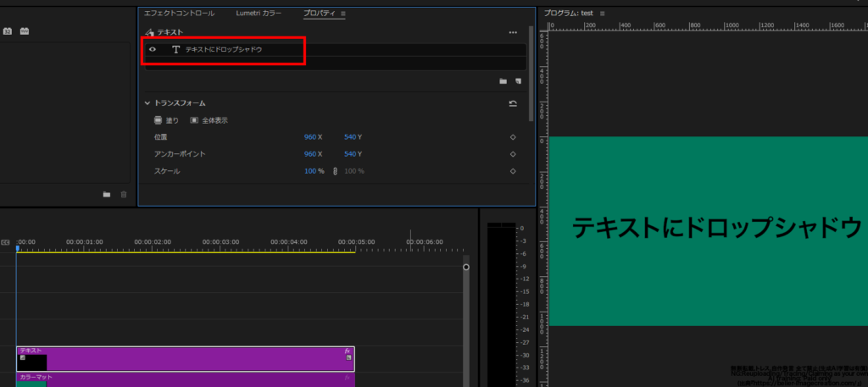The height and width of the screenshot is (387, 868).
Task: Click the new bin folder icon in left panel
Action: click(107, 195)
